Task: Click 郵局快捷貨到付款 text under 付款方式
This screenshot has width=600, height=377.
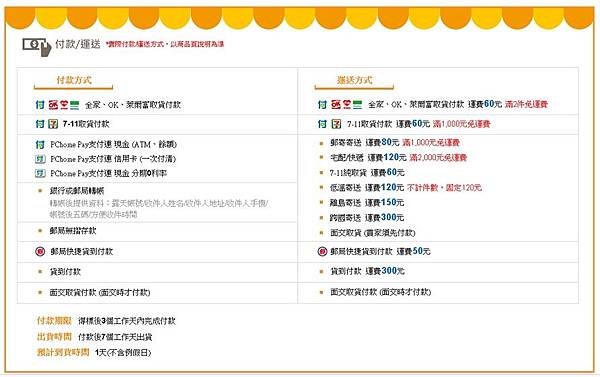Action: tap(82, 252)
